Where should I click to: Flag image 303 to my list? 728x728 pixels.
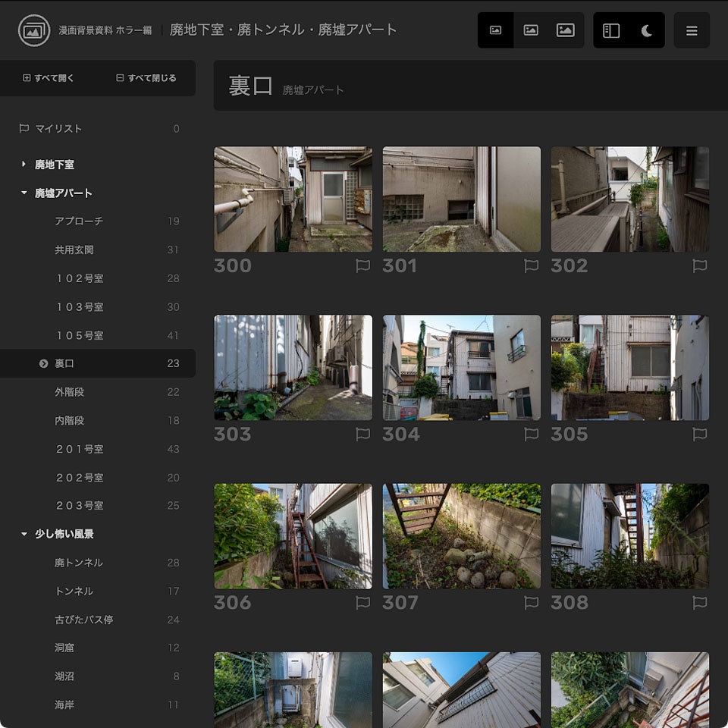(362, 434)
